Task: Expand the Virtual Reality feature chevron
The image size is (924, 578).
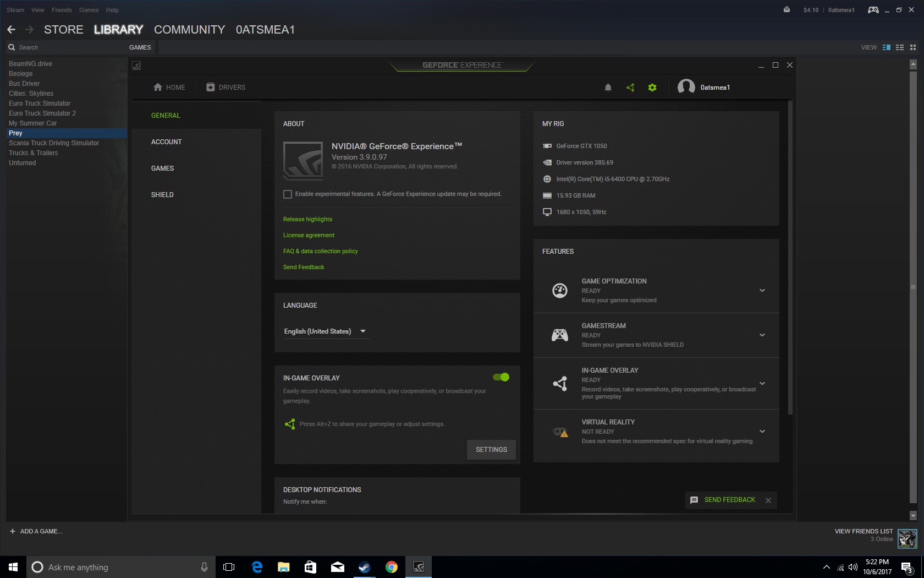Action: (762, 432)
